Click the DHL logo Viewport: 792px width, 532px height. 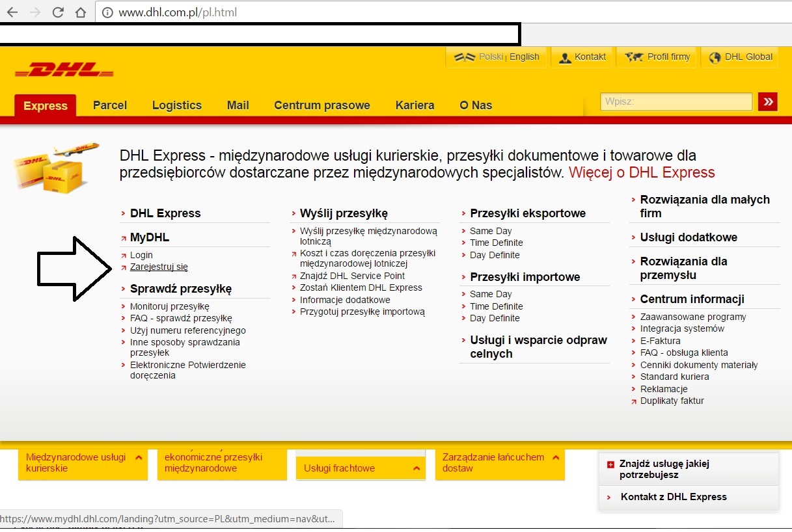(64, 70)
